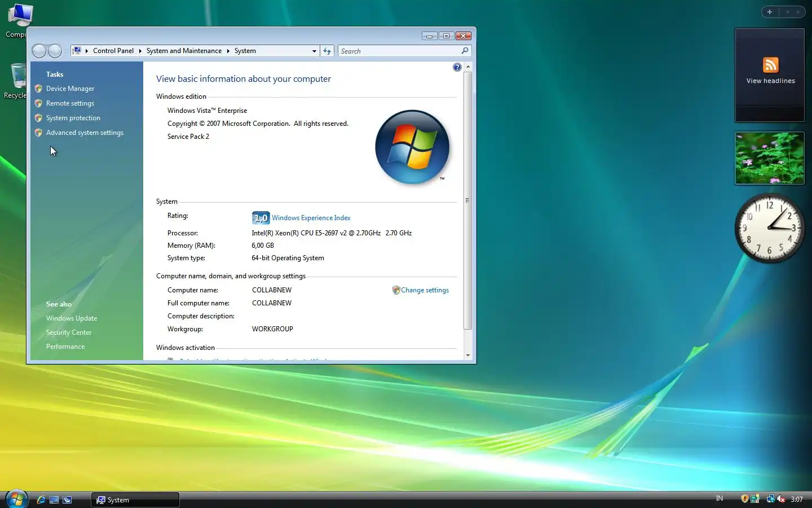
Task: Select Control Panel in the breadcrumb
Action: pyautogui.click(x=113, y=51)
